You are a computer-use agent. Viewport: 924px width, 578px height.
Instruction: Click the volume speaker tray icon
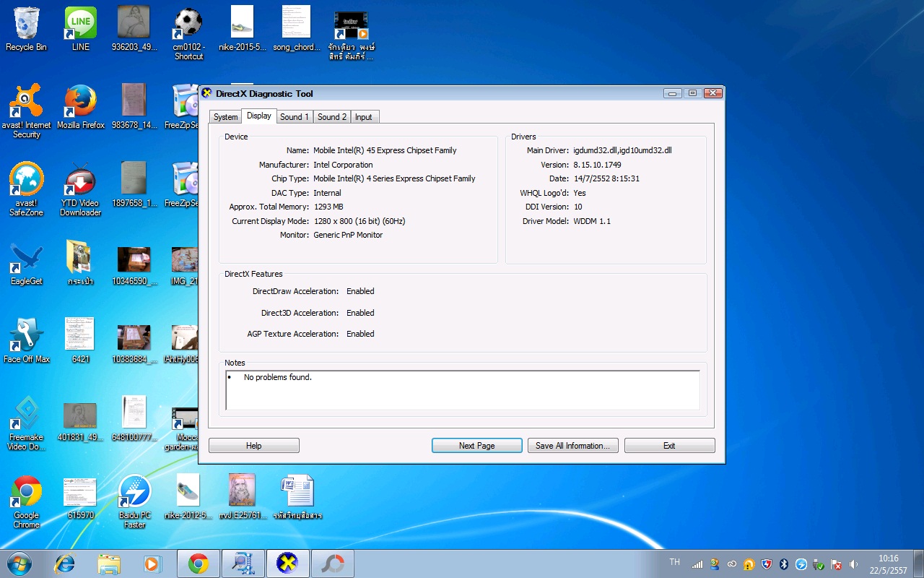point(854,564)
